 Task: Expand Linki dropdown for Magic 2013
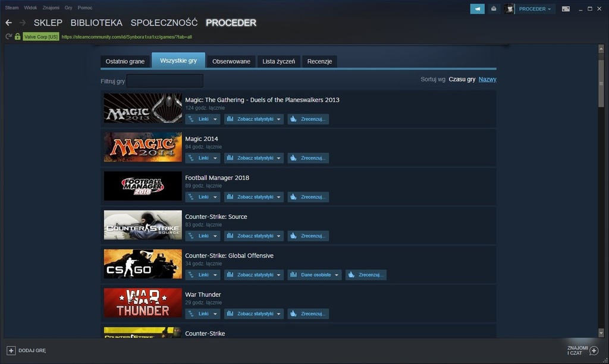tap(203, 120)
